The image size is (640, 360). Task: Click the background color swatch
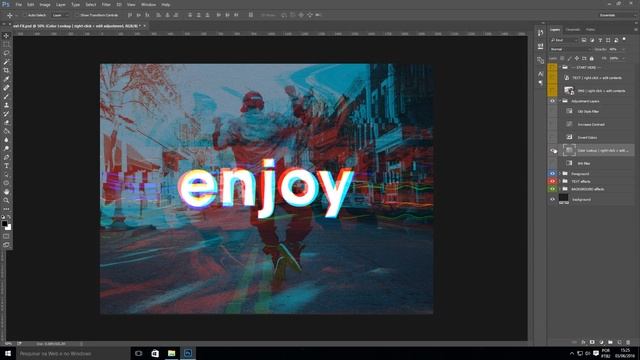click(9, 227)
